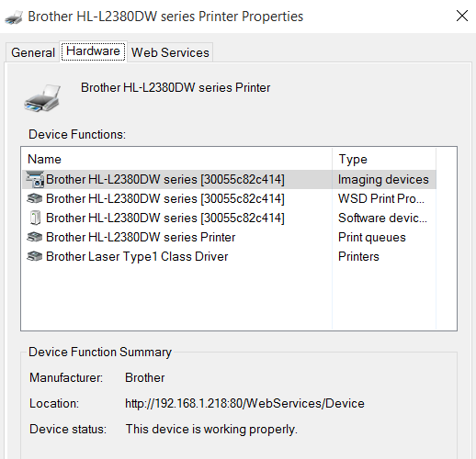Close the Printer Properties dialog
This screenshot has height=459, width=476.
click(462, 16)
